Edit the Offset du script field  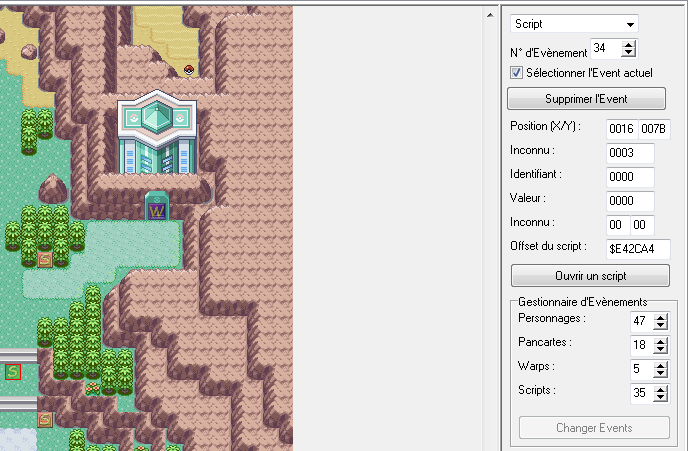point(638,249)
